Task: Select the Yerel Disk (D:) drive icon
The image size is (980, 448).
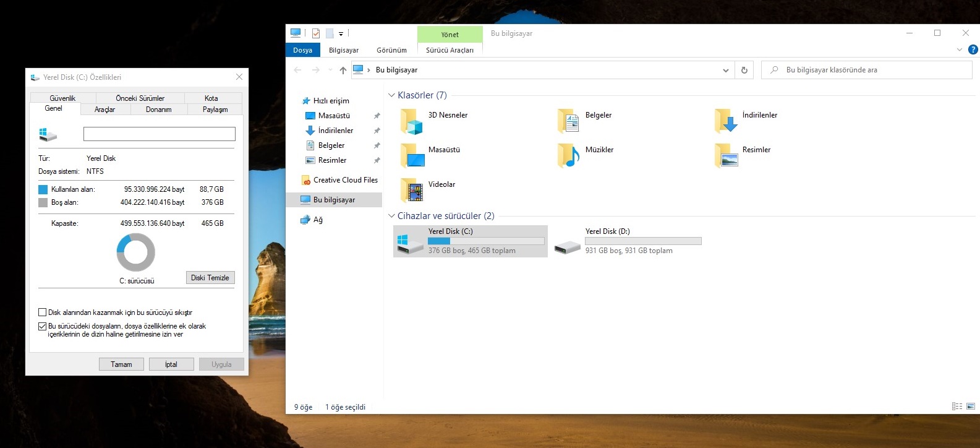Action: pyautogui.click(x=567, y=247)
